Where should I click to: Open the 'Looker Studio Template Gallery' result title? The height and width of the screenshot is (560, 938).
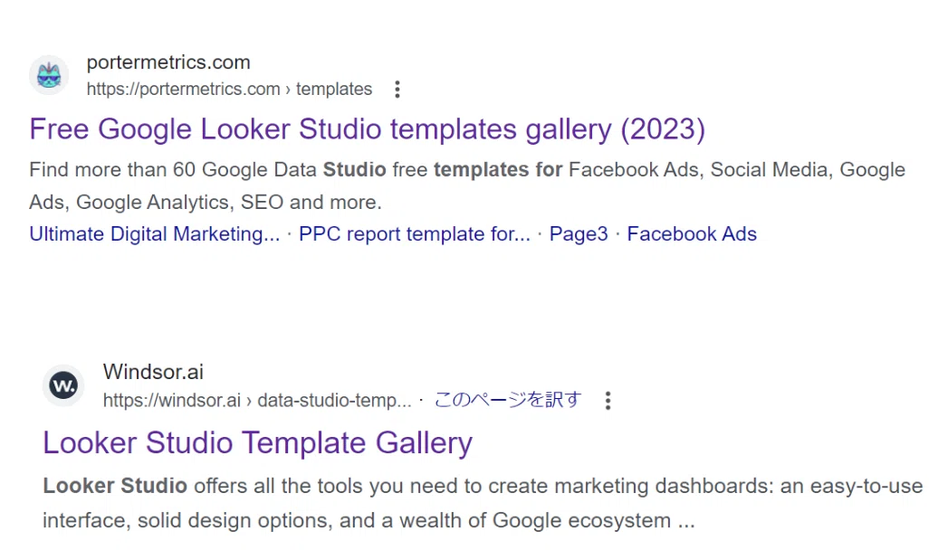pos(258,443)
